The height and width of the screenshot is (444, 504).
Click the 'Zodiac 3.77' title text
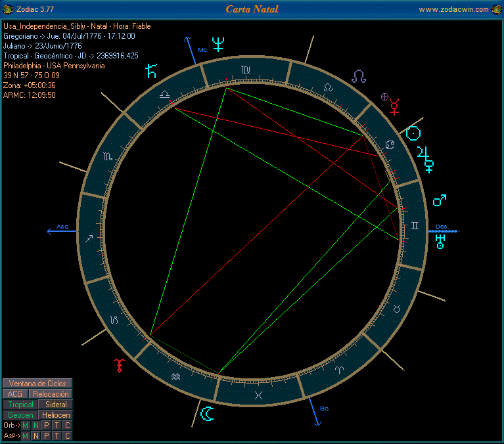point(35,10)
